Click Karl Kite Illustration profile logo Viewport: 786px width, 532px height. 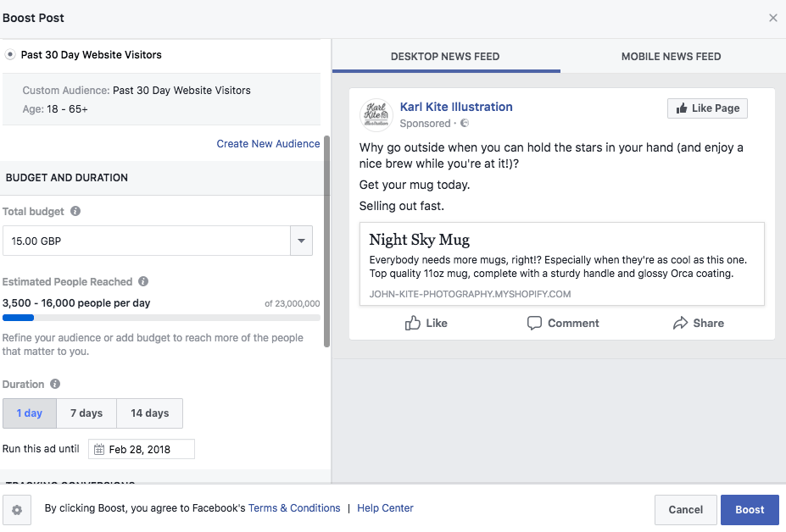pos(376,114)
